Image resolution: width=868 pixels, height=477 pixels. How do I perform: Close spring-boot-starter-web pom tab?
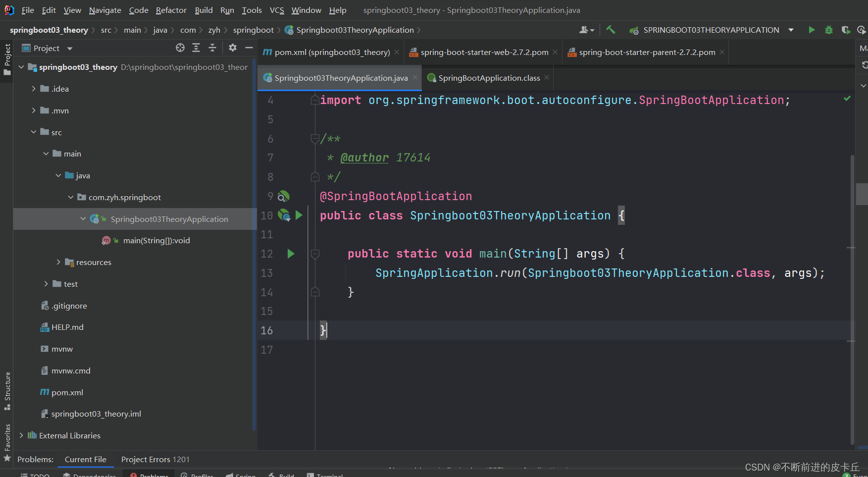click(555, 52)
